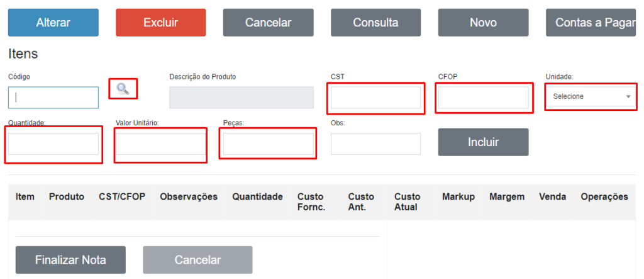Open the Unidade dropdown
644x279 pixels.
point(591,97)
